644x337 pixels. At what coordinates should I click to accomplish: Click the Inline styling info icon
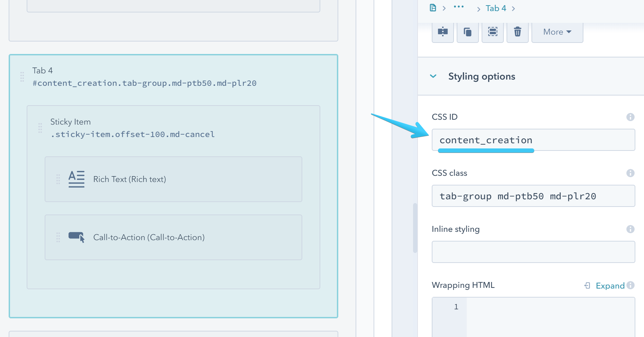(x=630, y=229)
